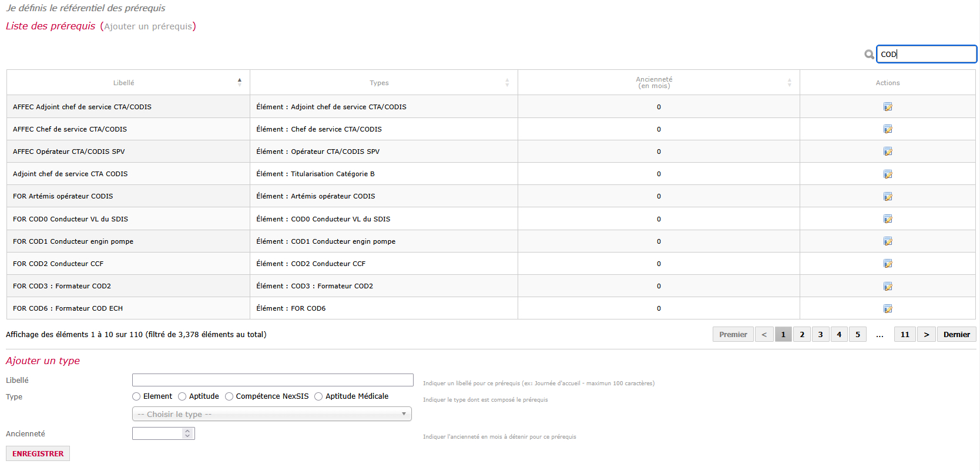
Task: Edit the AFFEC Chef de service CTA/CODIS prerequisite
Action: [888, 129]
